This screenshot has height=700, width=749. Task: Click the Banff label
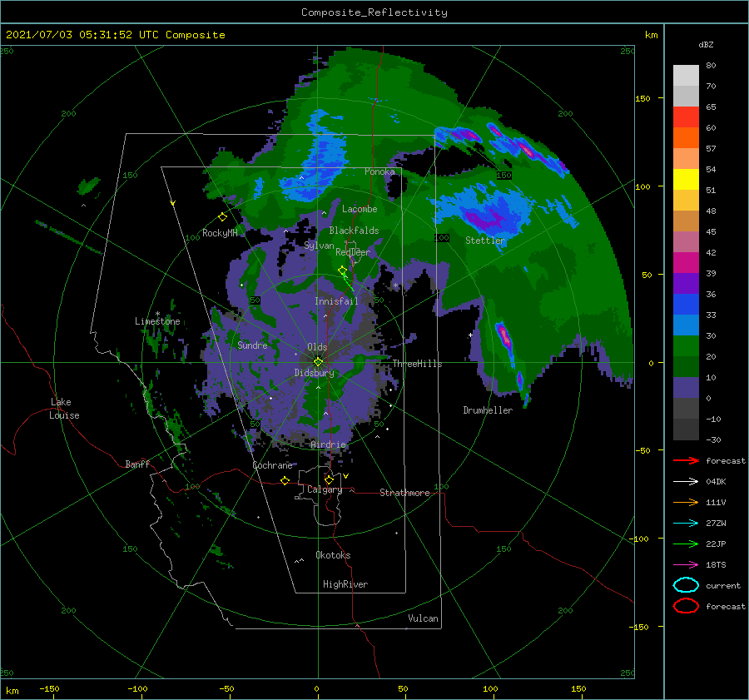point(137,464)
